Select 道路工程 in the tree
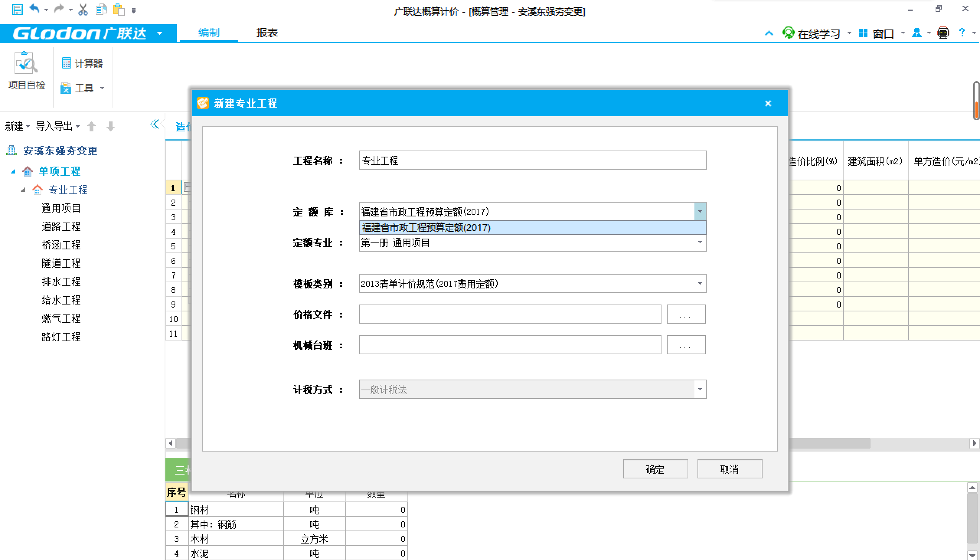The width and height of the screenshot is (980, 560). click(61, 226)
